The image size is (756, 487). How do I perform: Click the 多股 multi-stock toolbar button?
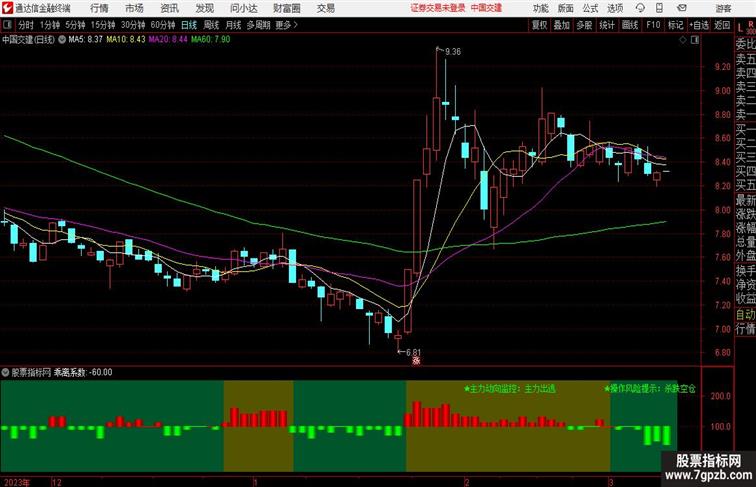[x=584, y=25]
